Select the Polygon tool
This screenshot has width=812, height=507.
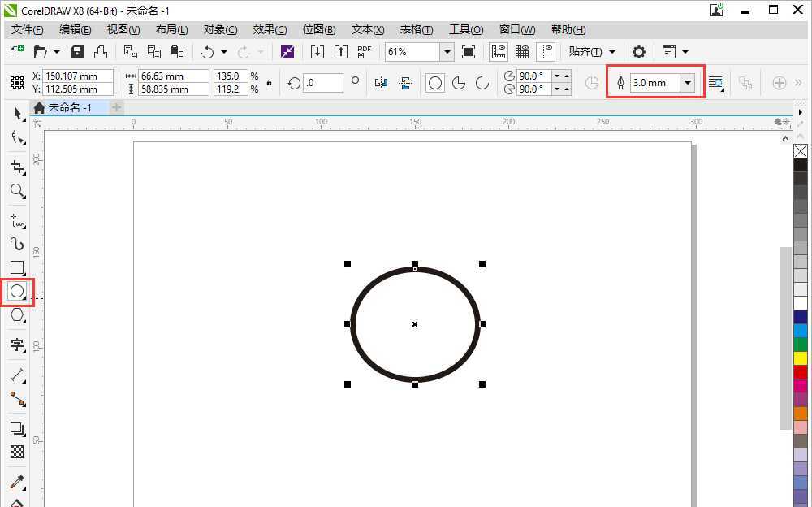[x=17, y=315]
